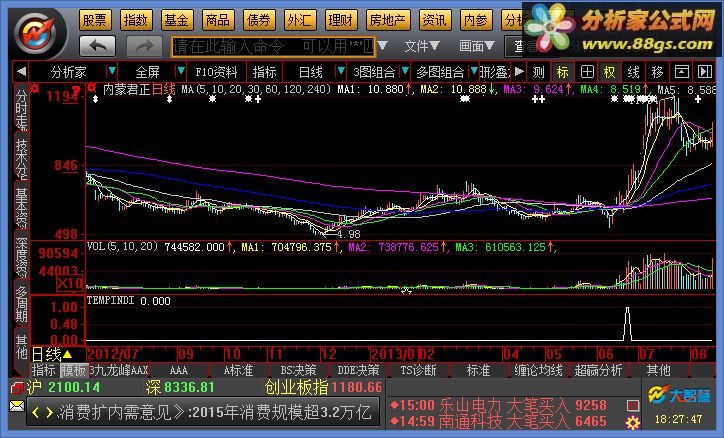
Task: Select the AAA template tab
Action: click(x=178, y=370)
